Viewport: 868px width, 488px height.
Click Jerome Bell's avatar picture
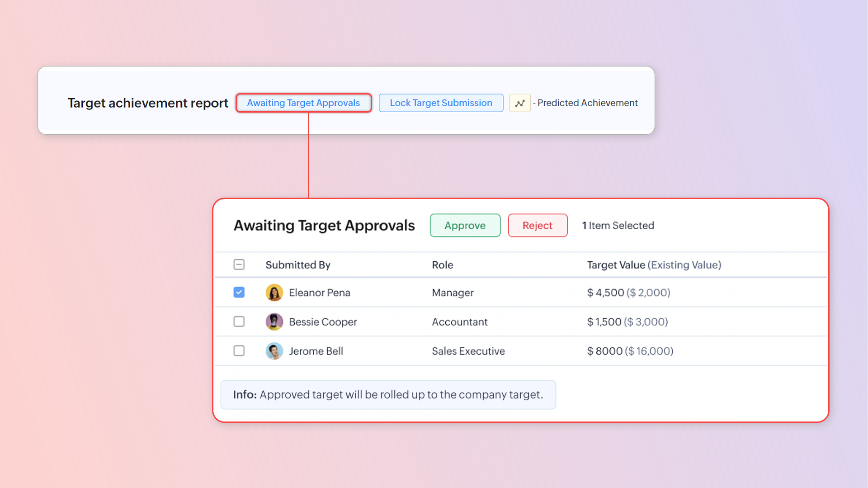point(274,351)
